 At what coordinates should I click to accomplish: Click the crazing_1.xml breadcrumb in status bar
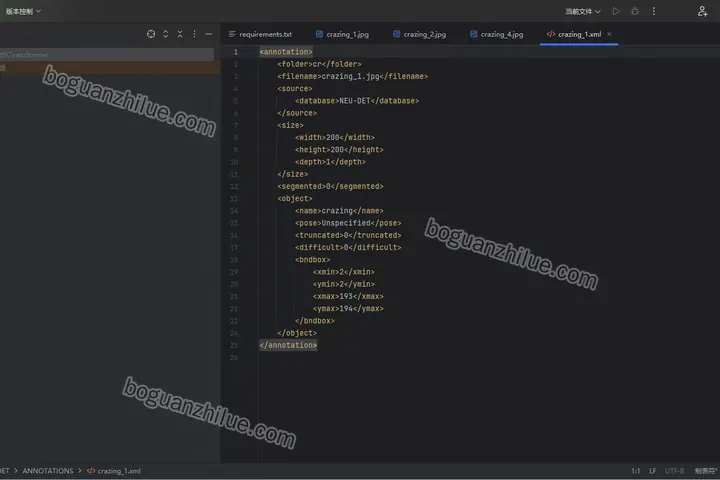click(114, 471)
